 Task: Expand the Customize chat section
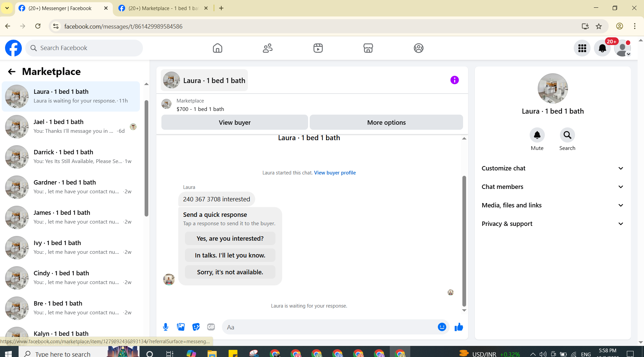[553, 168]
